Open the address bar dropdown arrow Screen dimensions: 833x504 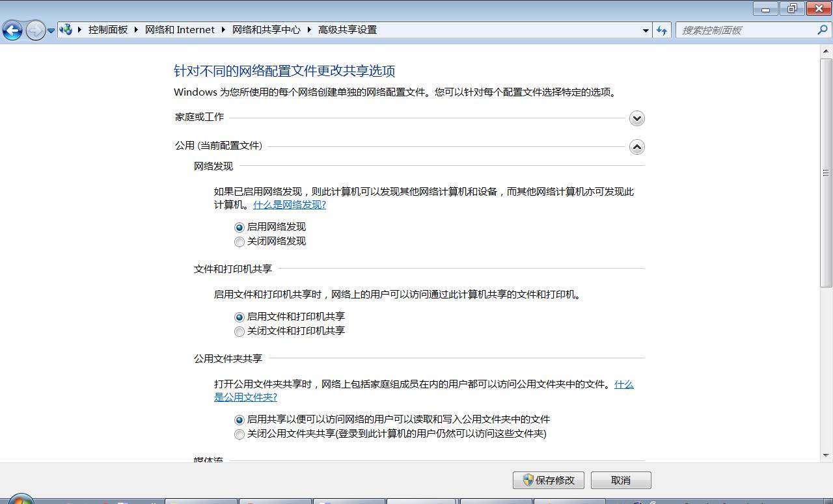point(645,30)
